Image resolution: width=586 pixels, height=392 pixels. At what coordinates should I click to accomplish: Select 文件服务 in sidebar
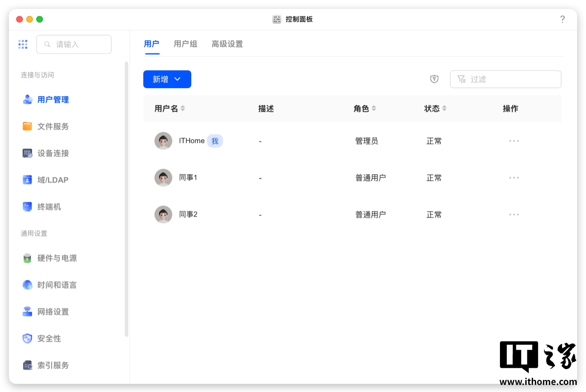point(53,127)
